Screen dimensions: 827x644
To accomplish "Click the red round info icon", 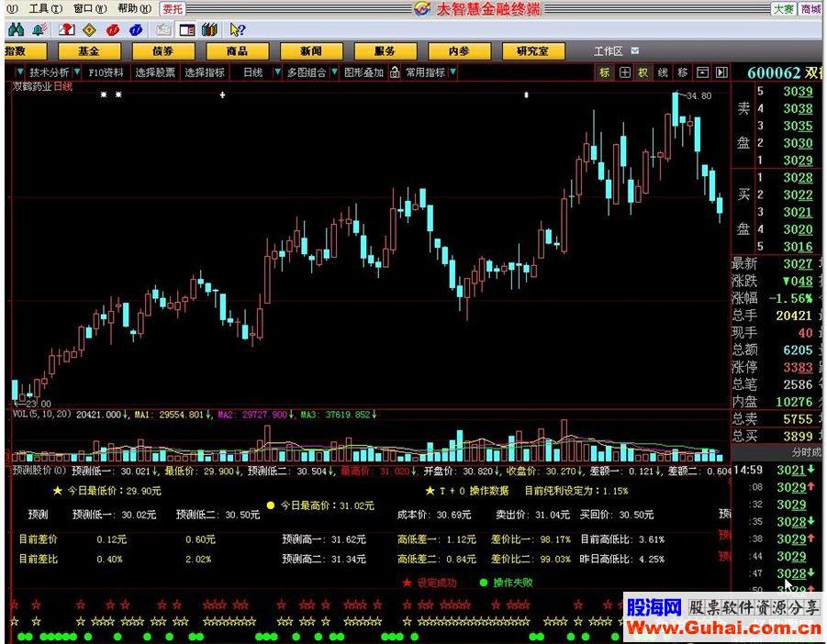I will [x=113, y=30].
